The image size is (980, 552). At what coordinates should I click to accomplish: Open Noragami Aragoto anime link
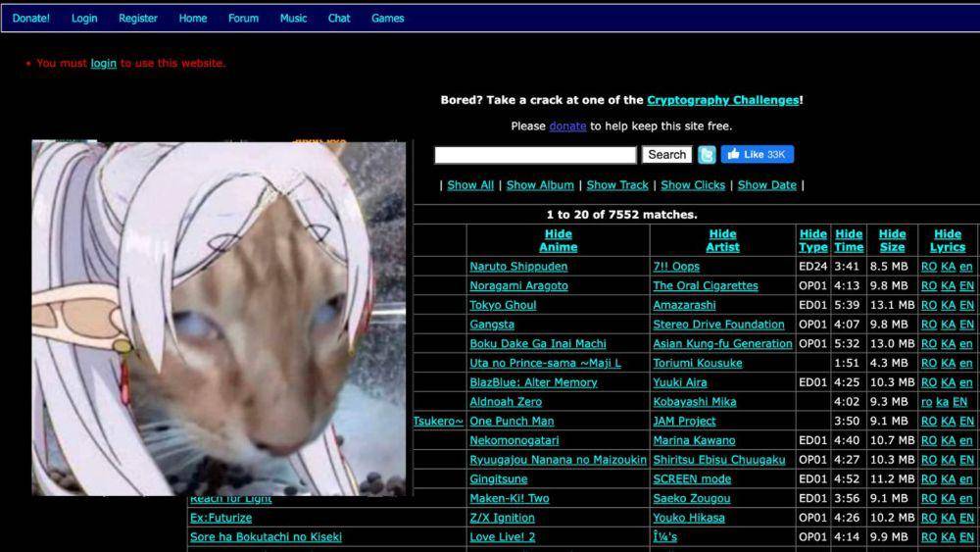518,285
